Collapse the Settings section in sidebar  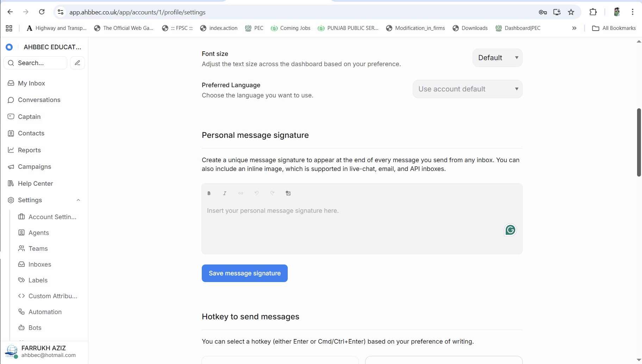[x=78, y=200]
